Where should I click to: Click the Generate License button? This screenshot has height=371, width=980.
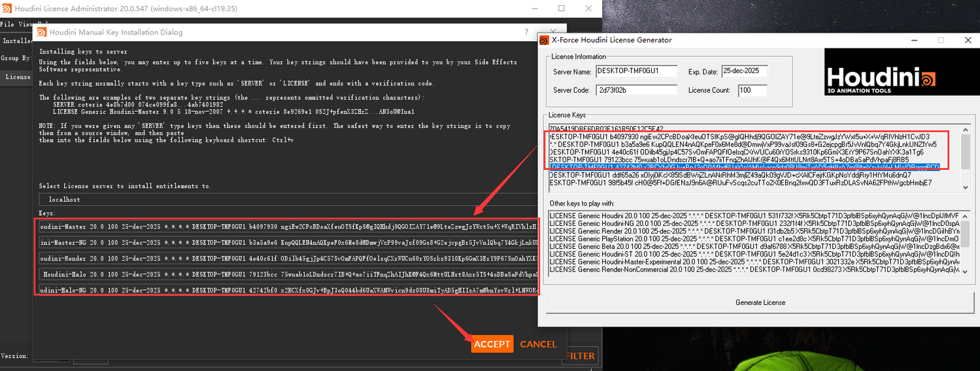coord(760,302)
